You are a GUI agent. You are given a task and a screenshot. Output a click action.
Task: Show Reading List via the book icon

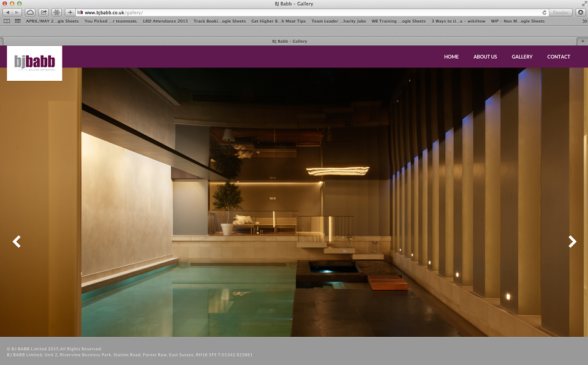7,21
